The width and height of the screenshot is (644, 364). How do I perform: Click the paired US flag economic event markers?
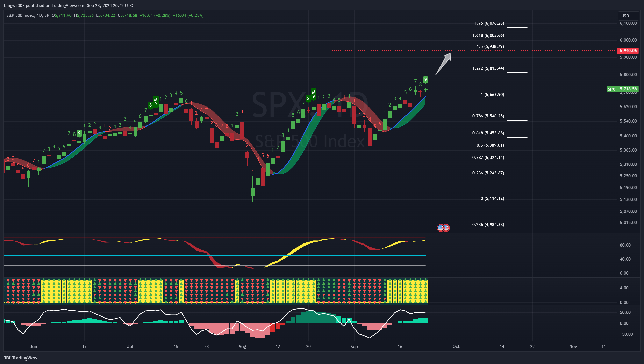[x=443, y=228]
